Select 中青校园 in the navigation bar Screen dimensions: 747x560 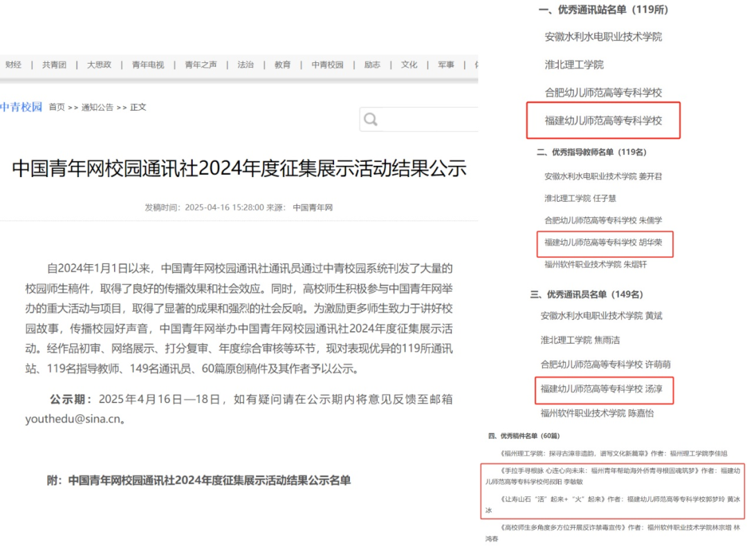pos(327,65)
